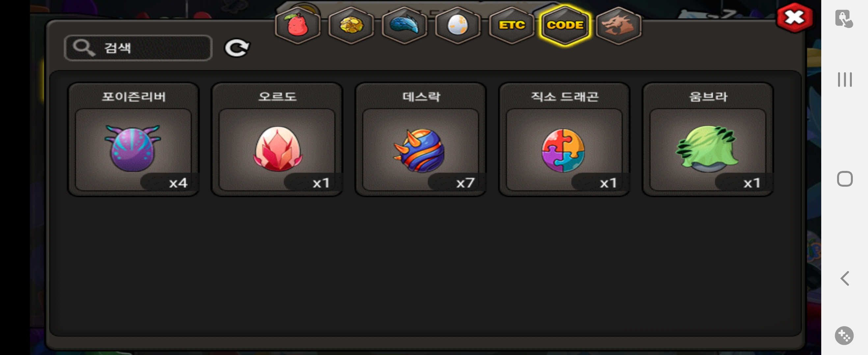The image size is (868, 355).
Task: Pick the 직소 드래곤 puzzle egg
Action: click(x=564, y=139)
